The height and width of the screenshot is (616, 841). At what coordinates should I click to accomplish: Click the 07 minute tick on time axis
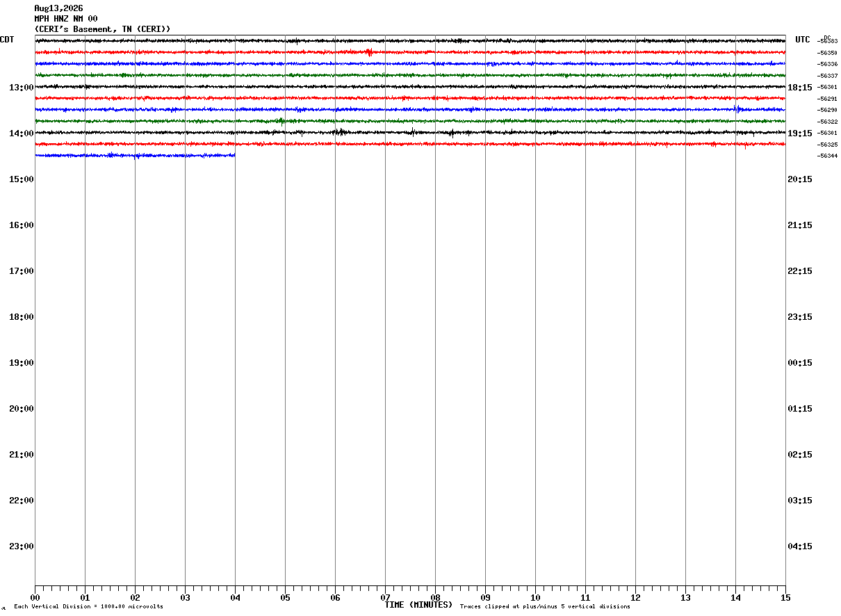coord(385,598)
